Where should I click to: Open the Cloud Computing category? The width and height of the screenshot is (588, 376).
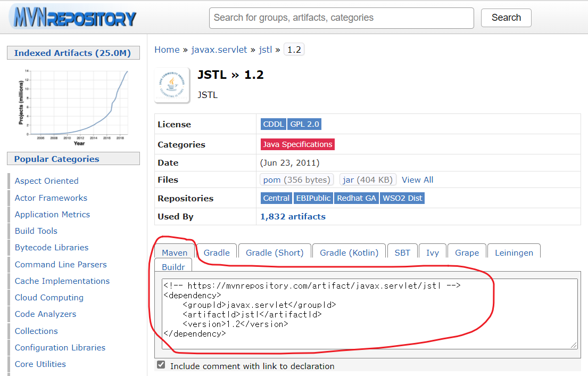pos(49,298)
